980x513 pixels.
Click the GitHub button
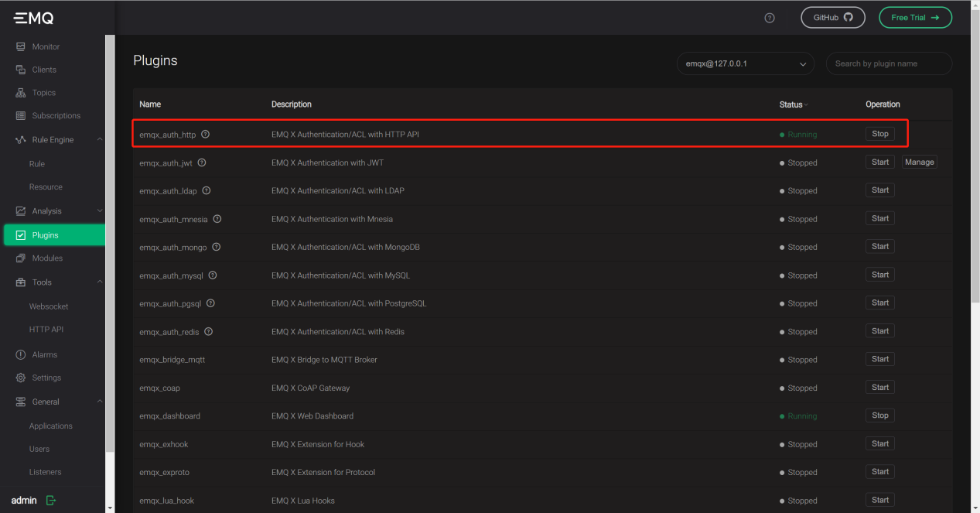pos(833,18)
